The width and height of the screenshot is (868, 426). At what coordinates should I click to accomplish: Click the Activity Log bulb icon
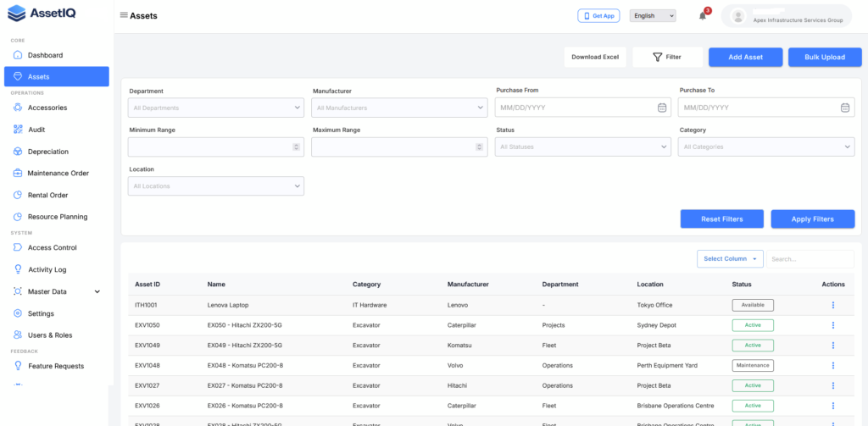coord(18,269)
